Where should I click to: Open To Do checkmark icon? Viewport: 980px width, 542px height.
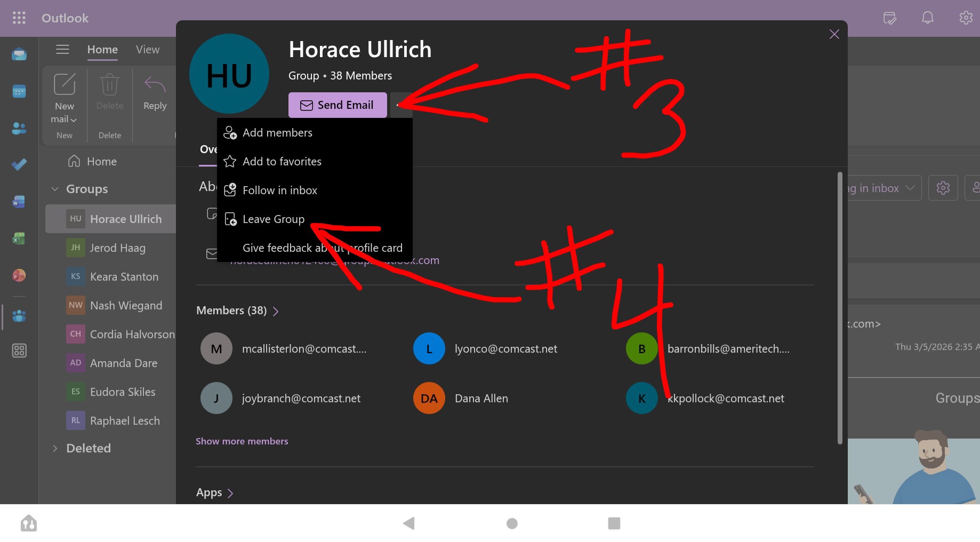tap(19, 164)
